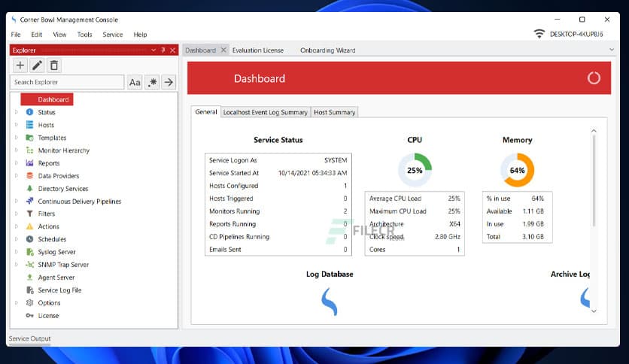629x364 pixels.
Task: Click the Edit pencil icon in Explorer
Action: coord(37,65)
